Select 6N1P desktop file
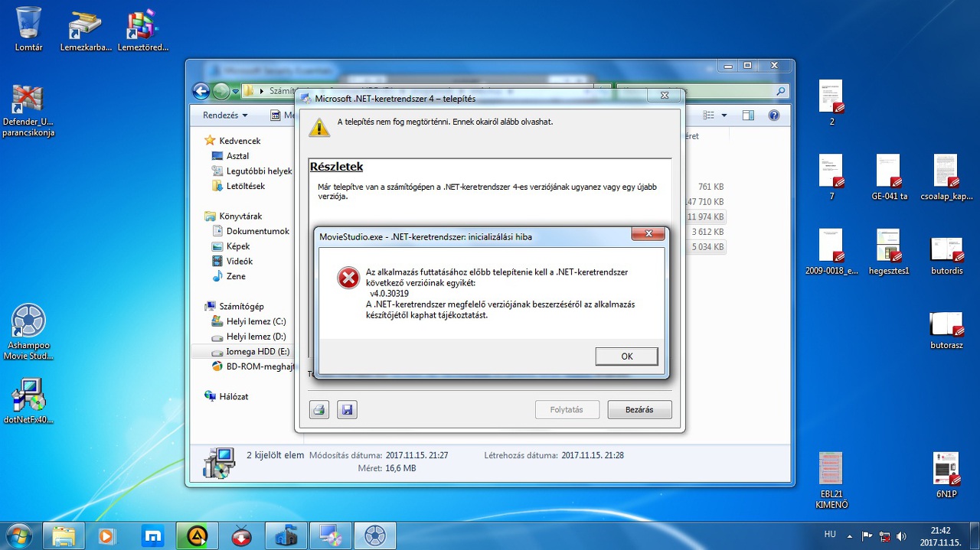Image resolution: width=980 pixels, height=550 pixels. (946, 475)
